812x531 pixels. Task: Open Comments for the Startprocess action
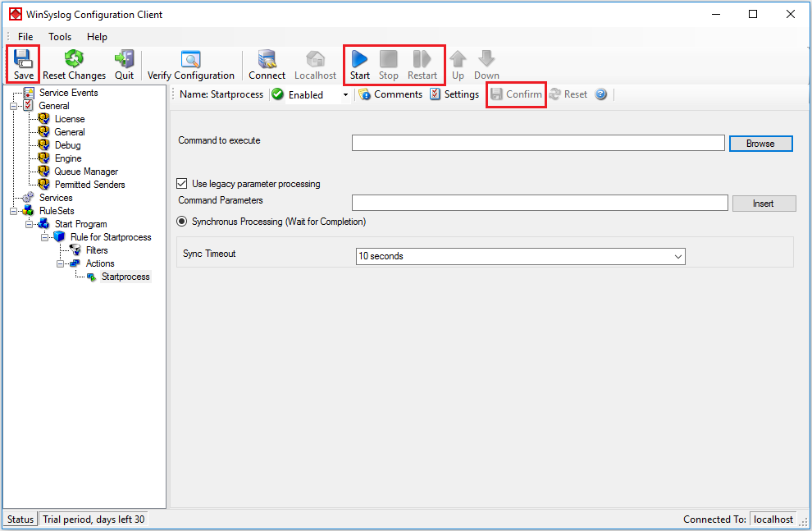tap(390, 94)
